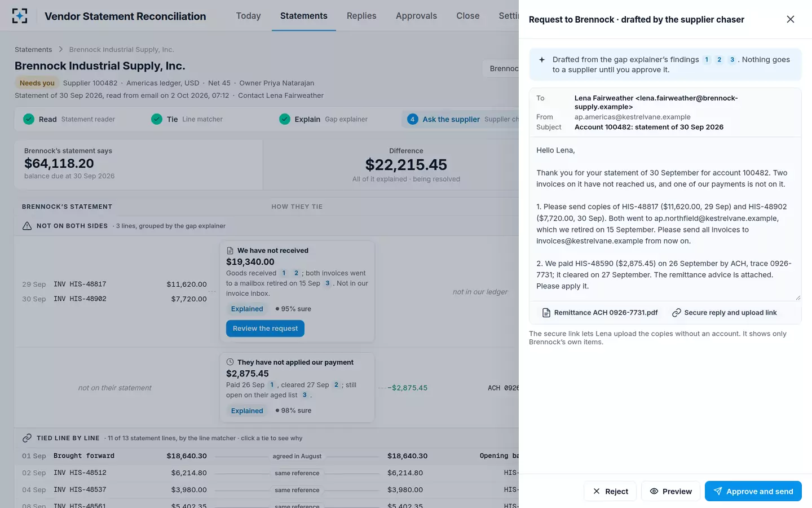812x508 pixels.
Task: Open finding reference 3 in the drafted-from banner
Action: [732, 60]
